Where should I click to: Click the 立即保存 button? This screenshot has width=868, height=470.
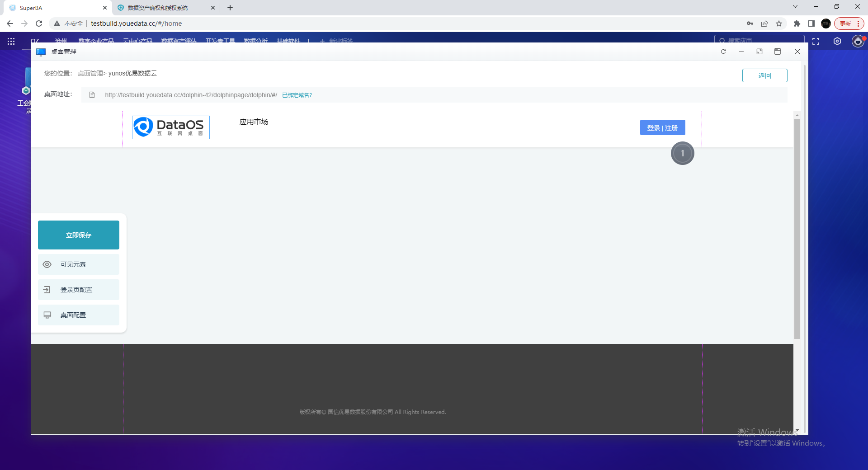(79, 235)
